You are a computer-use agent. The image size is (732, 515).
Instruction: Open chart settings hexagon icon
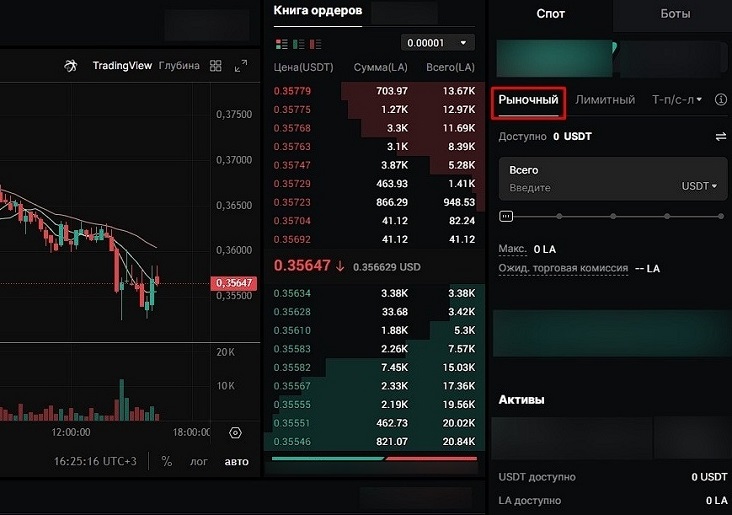point(235,433)
